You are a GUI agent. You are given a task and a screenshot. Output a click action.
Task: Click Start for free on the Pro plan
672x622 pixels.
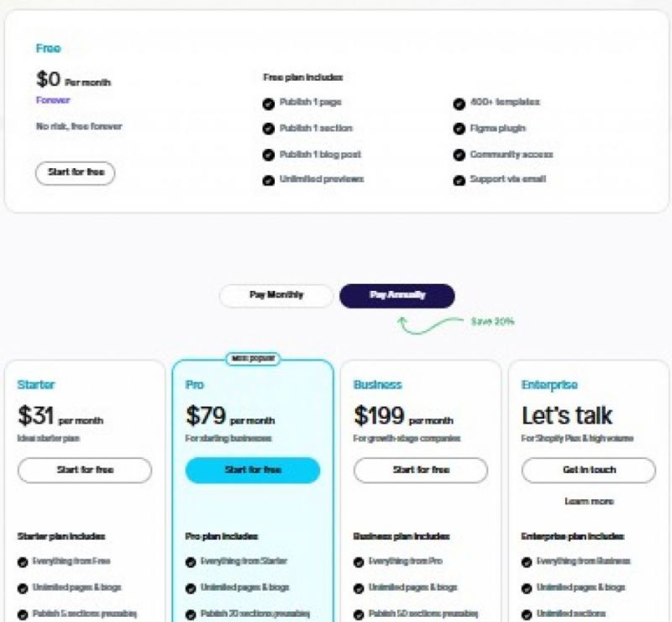coord(252,470)
